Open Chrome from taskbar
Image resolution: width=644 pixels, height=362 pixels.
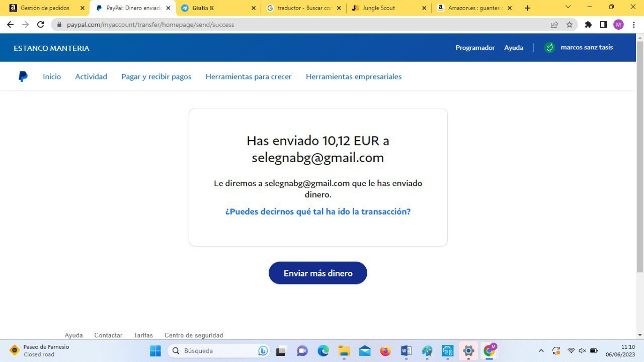(x=490, y=350)
